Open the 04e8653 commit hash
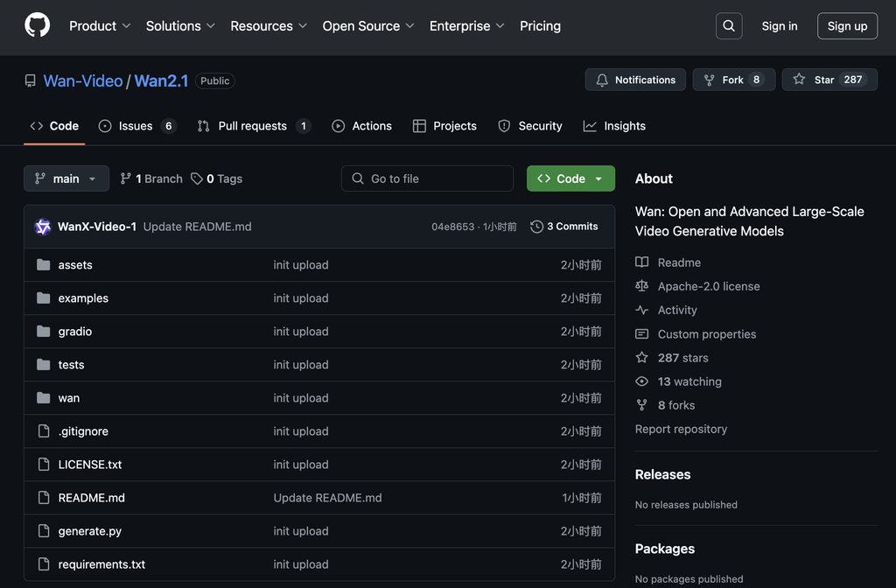Image resolution: width=896 pixels, height=588 pixels. point(452,227)
